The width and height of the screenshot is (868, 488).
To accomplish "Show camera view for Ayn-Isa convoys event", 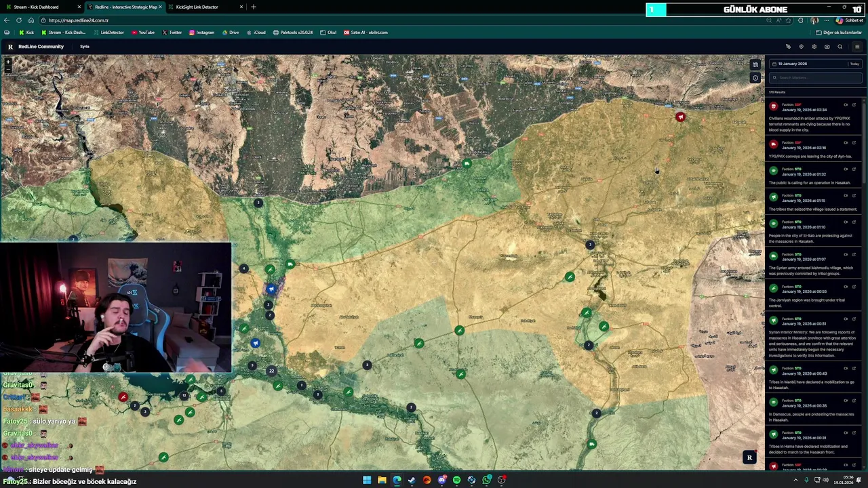I will coord(846,143).
